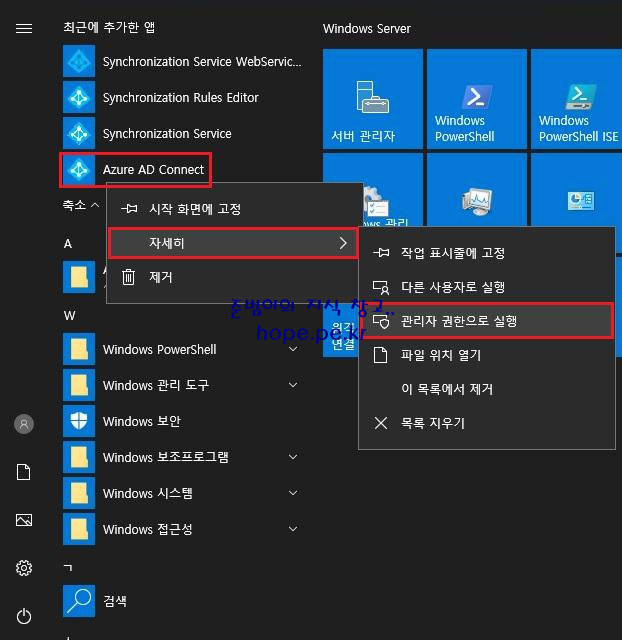This screenshot has height=640, width=622.
Task: Choose 파일 위치 열기
Action: (x=487, y=355)
